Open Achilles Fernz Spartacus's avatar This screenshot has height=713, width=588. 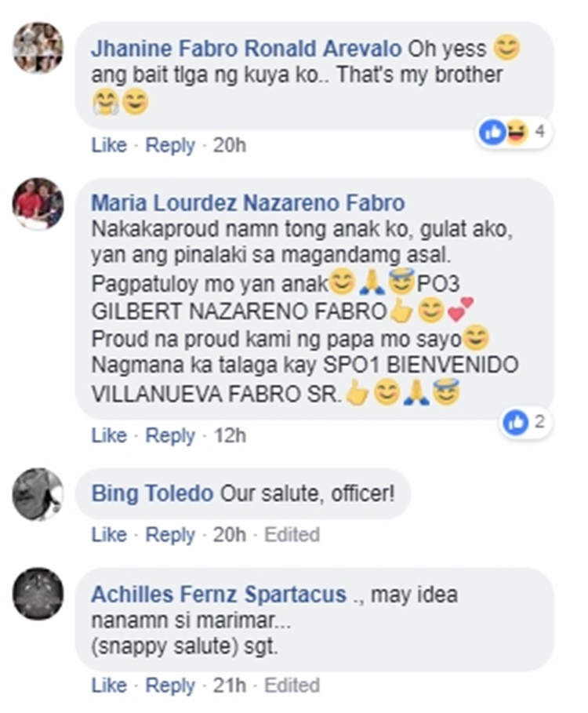[x=38, y=594]
